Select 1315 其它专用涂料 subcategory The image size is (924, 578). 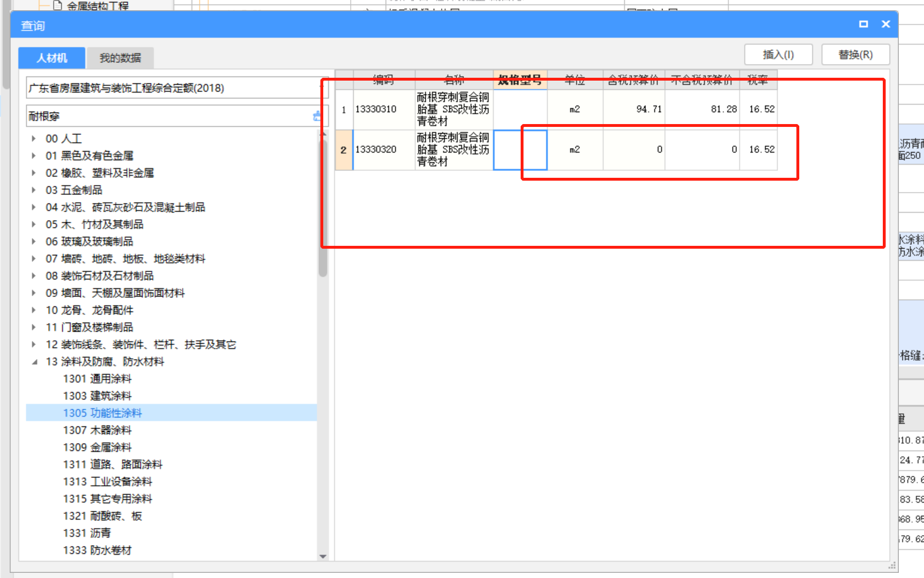pyautogui.click(x=108, y=499)
